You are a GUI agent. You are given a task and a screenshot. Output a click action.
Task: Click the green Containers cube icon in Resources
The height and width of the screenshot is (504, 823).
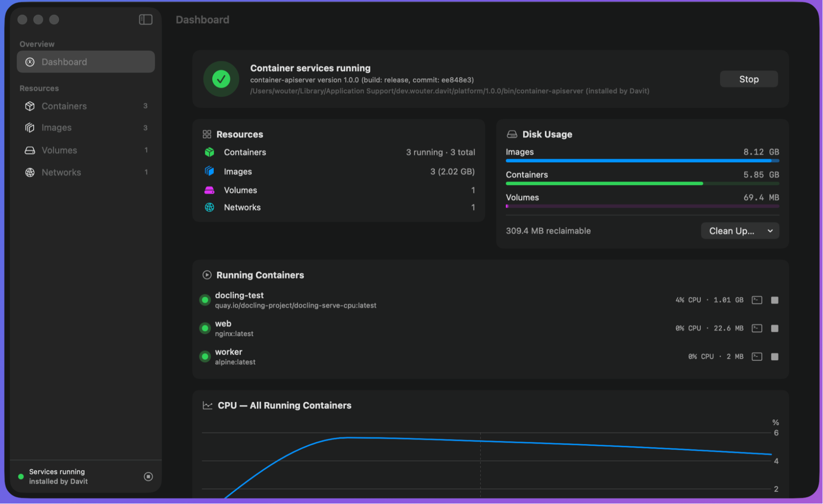(209, 152)
